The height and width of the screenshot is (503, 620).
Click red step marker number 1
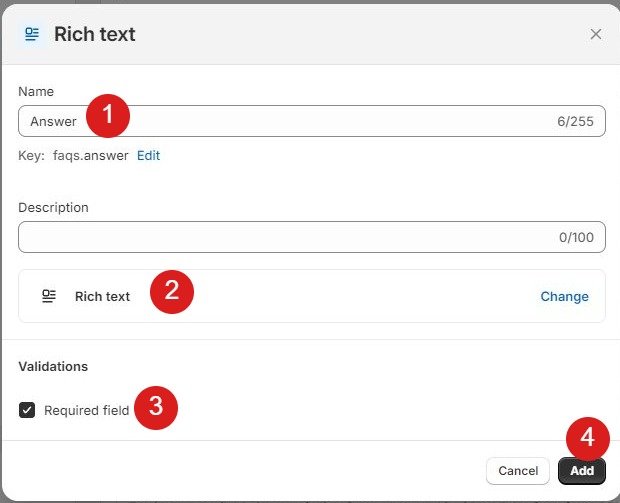(108, 117)
